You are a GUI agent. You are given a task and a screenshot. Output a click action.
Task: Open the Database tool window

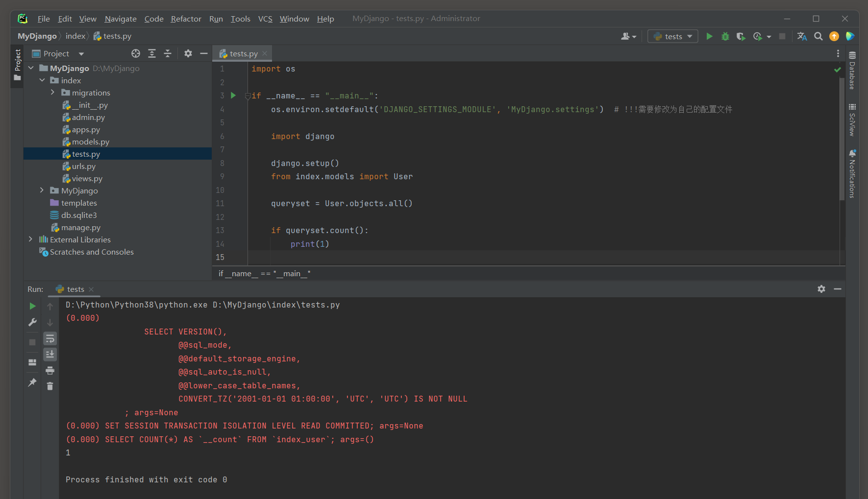852,70
